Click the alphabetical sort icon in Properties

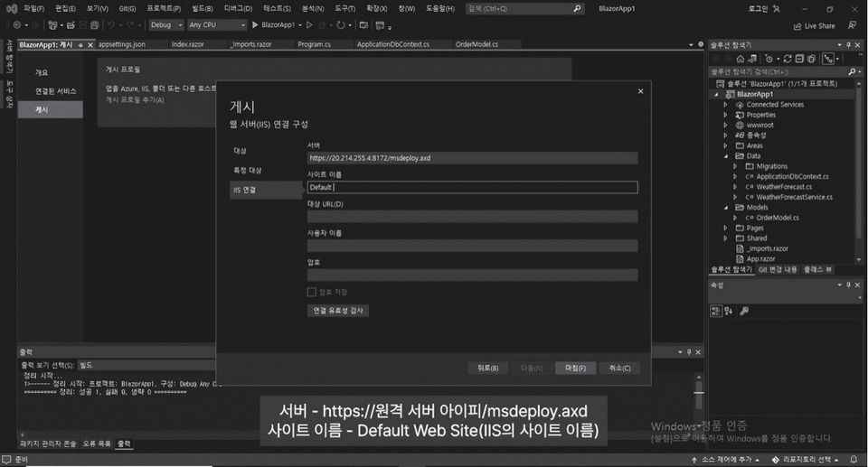[x=729, y=311]
